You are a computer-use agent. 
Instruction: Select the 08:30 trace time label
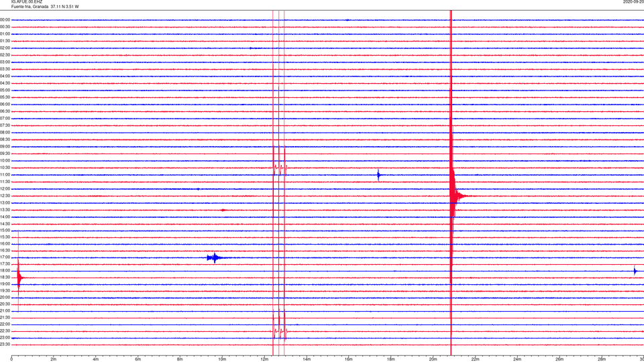(5, 139)
